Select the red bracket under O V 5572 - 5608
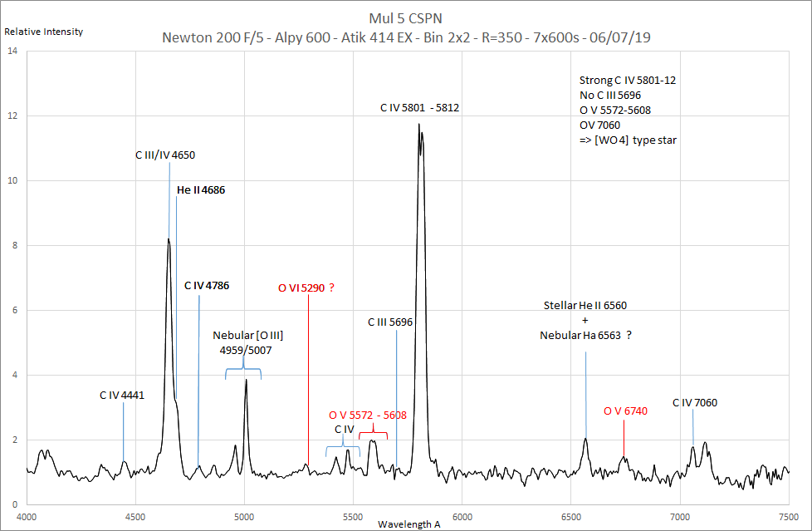The image size is (812, 531). tap(374, 432)
